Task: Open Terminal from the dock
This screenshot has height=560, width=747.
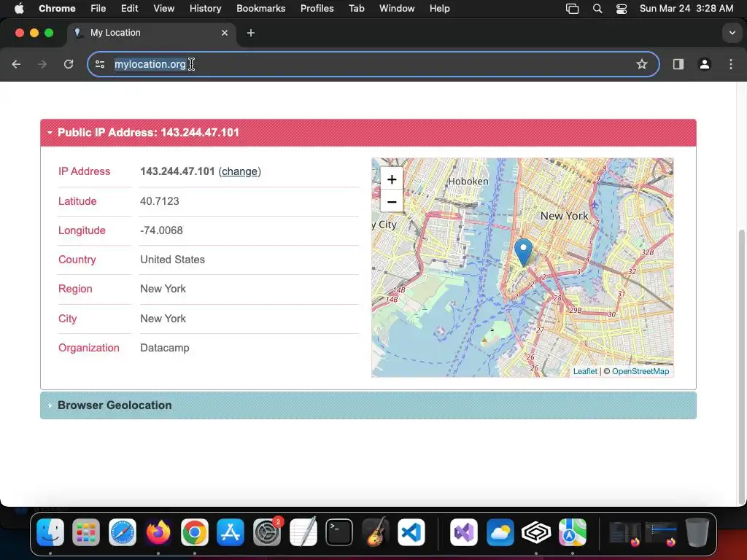Action: [339, 532]
